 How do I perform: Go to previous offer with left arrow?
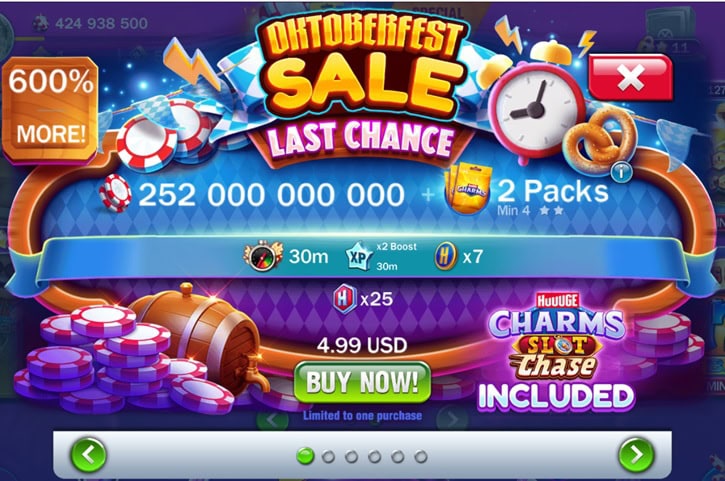coord(88,455)
